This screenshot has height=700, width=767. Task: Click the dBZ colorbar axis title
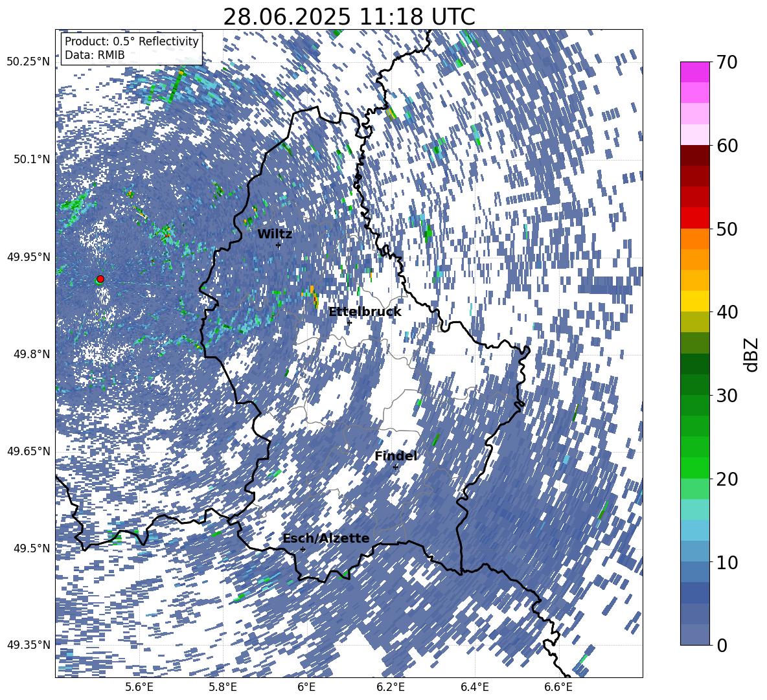click(x=750, y=354)
